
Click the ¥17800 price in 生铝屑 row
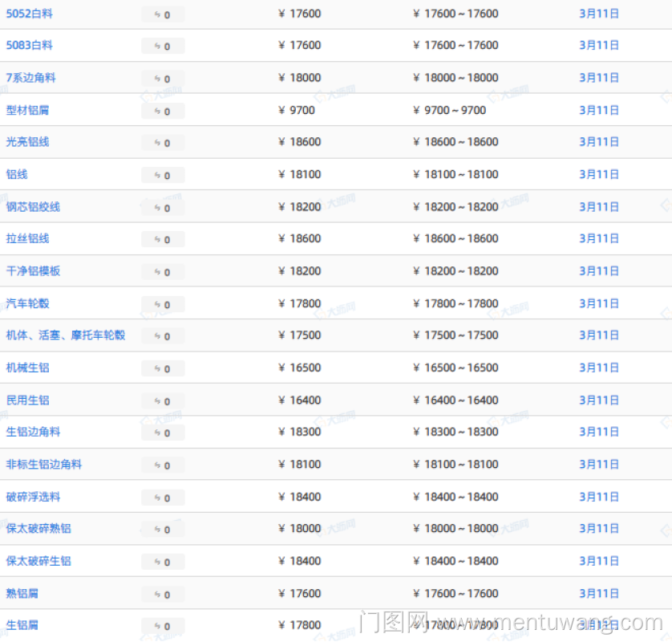[x=300, y=625]
